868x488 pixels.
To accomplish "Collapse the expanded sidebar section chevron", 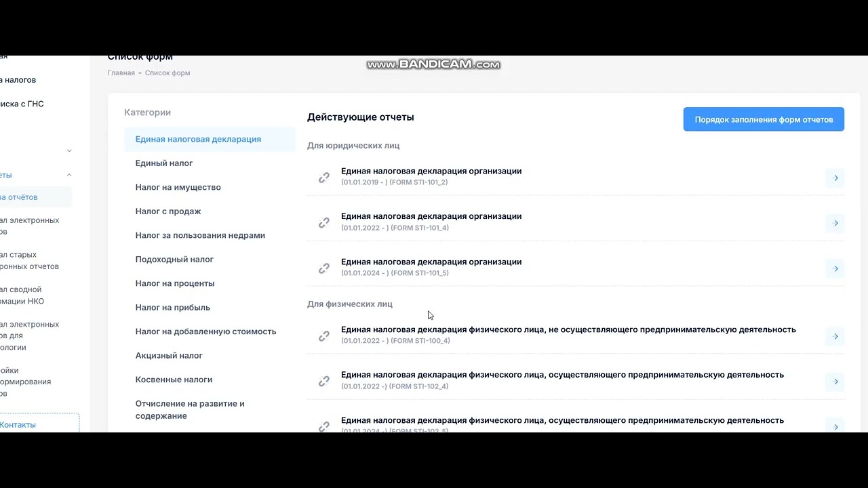I will (x=69, y=175).
